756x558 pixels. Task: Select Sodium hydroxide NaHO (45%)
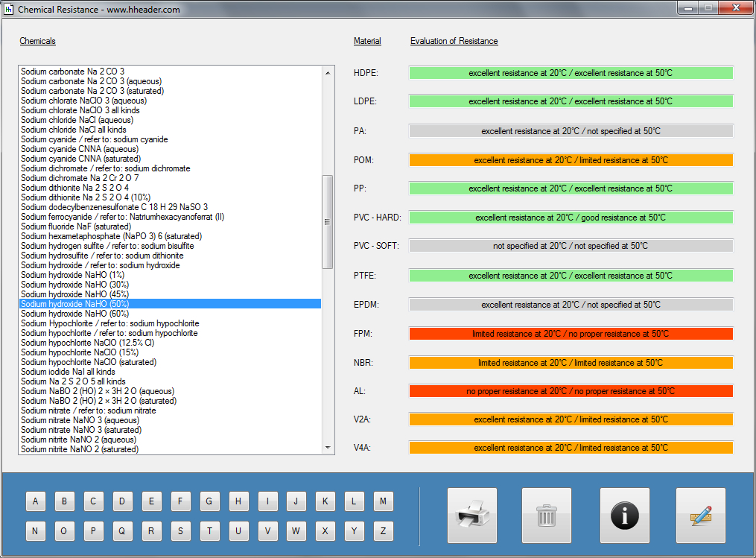[x=171, y=294]
